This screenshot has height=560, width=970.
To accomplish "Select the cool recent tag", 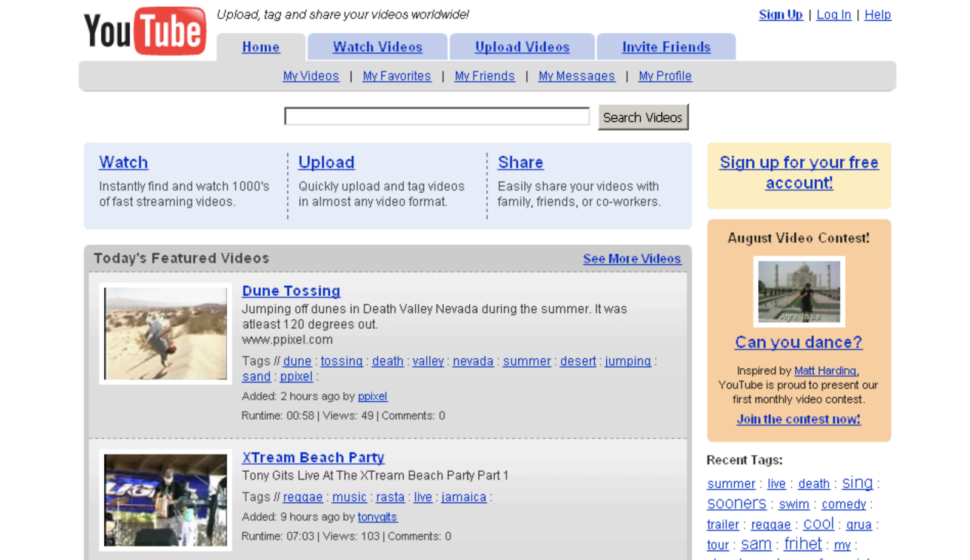I will point(818,524).
